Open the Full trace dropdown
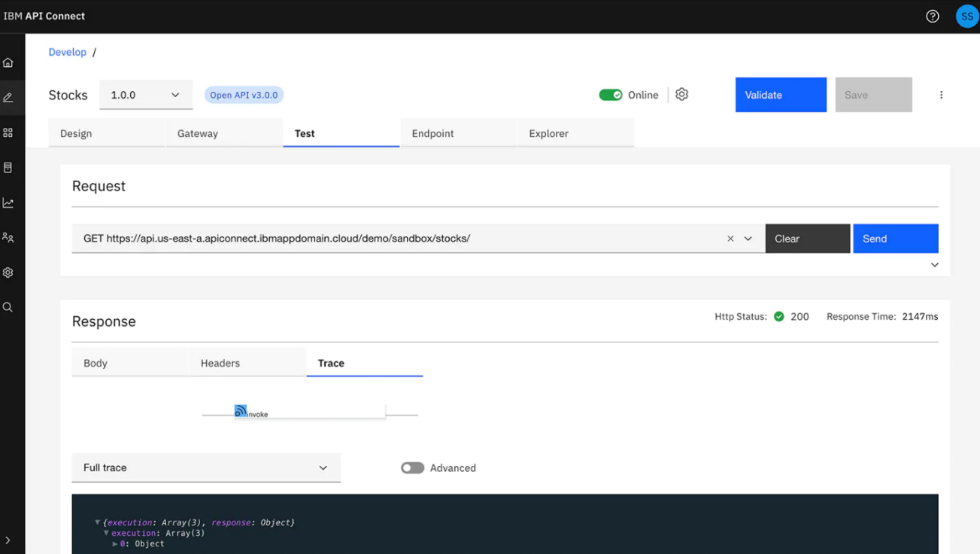The width and height of the screenshot is (980, 554). tap(206, 467)
